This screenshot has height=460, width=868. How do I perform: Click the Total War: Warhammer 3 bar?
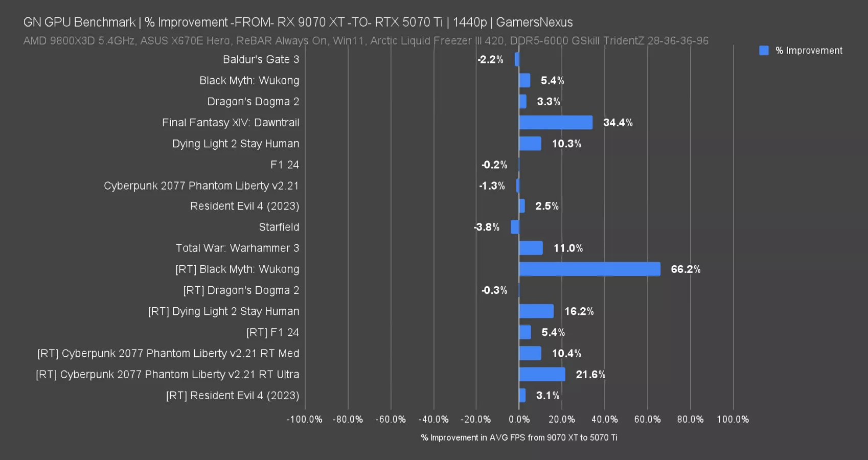531,248
